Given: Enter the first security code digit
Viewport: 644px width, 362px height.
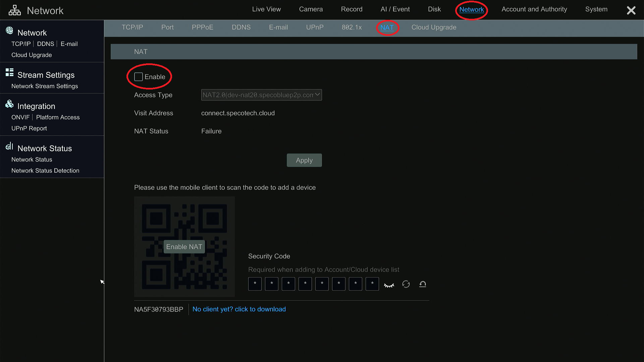Looking at the screenshot, I should coord(255,284).
